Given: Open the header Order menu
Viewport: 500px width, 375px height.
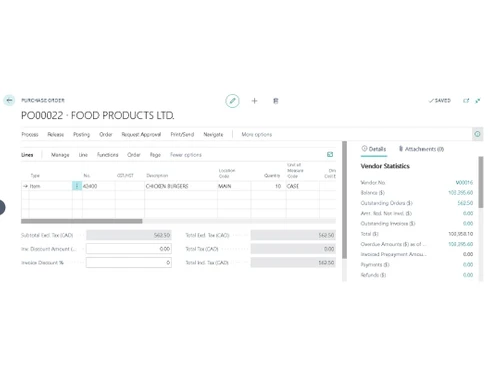Looking at the screenshot, I should tap(106, 134).
